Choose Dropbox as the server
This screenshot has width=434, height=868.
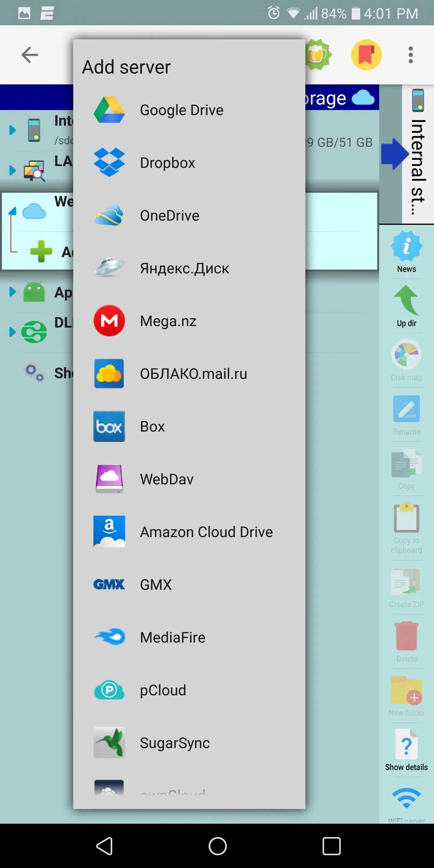tap(189, 163)
